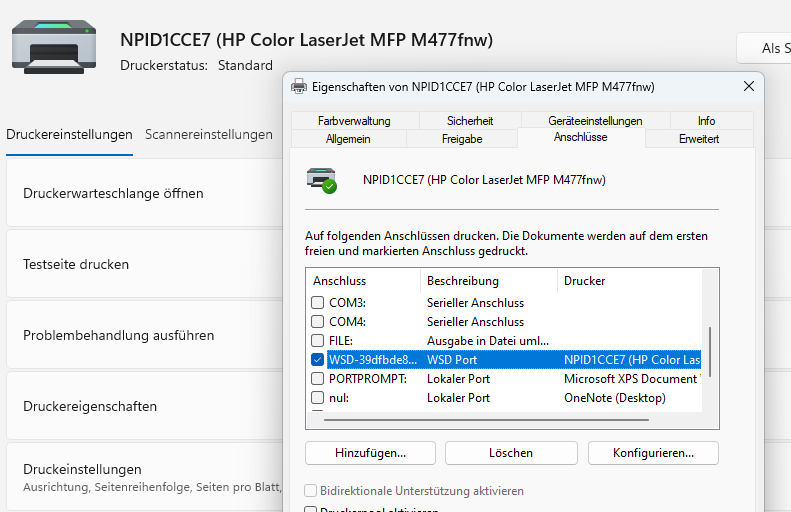The width and height of the screenshot is (791, 512).
Task: Open Druckereigenschaften in Settings
Action: pos(144,406)
